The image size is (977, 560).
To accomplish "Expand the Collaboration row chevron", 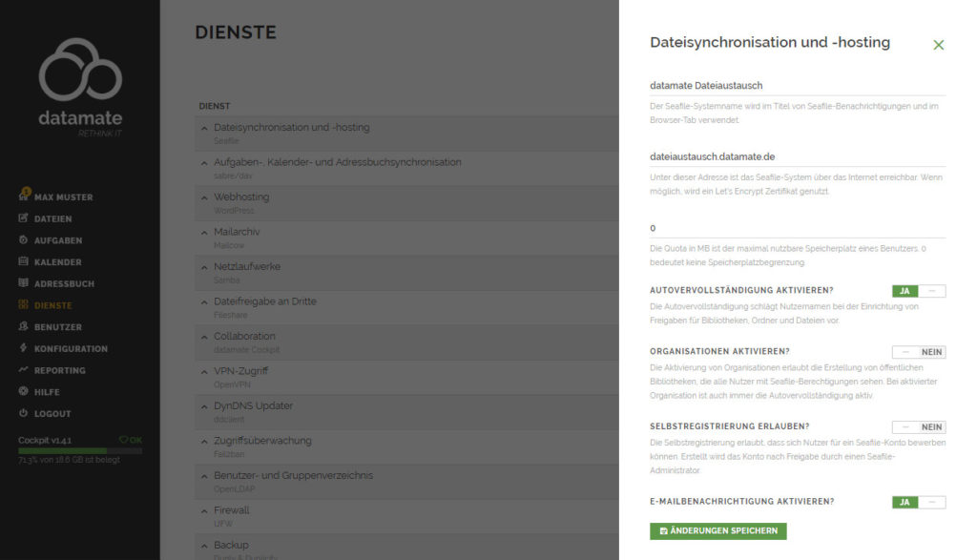I will point(204,337).
